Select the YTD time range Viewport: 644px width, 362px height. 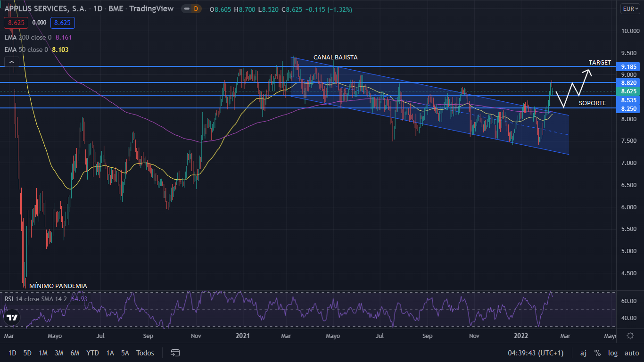[92, 353]
